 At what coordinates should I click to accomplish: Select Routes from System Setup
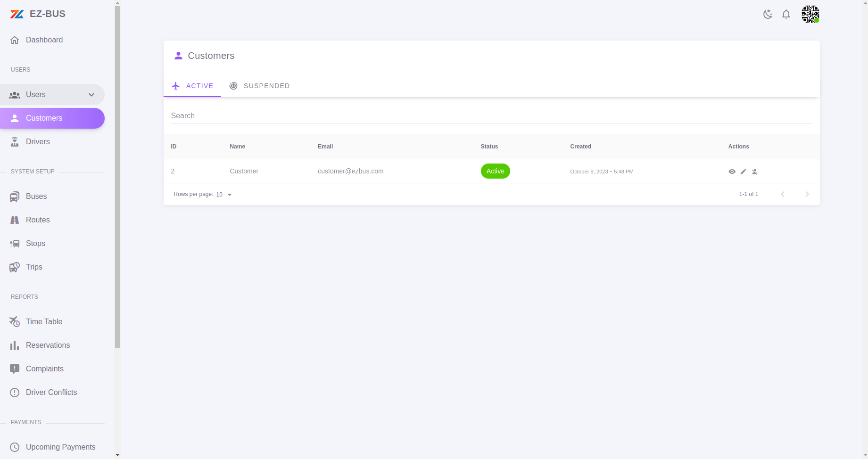38,220
